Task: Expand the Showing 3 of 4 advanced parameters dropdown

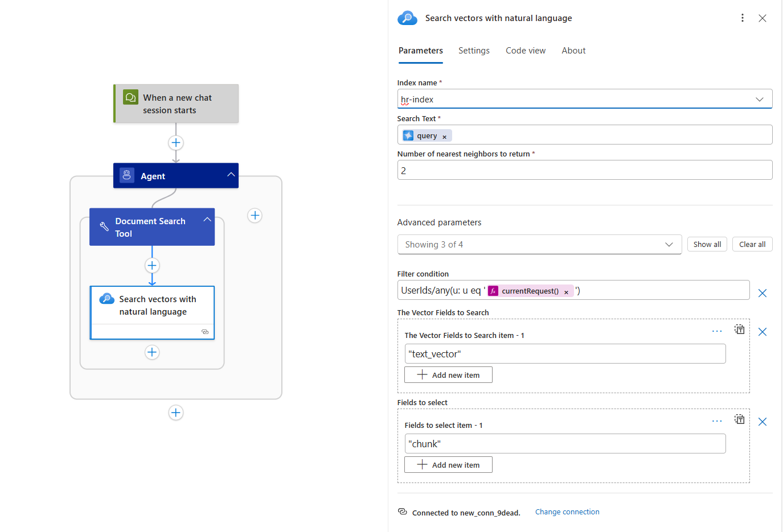Action: (x=669, y=244)
